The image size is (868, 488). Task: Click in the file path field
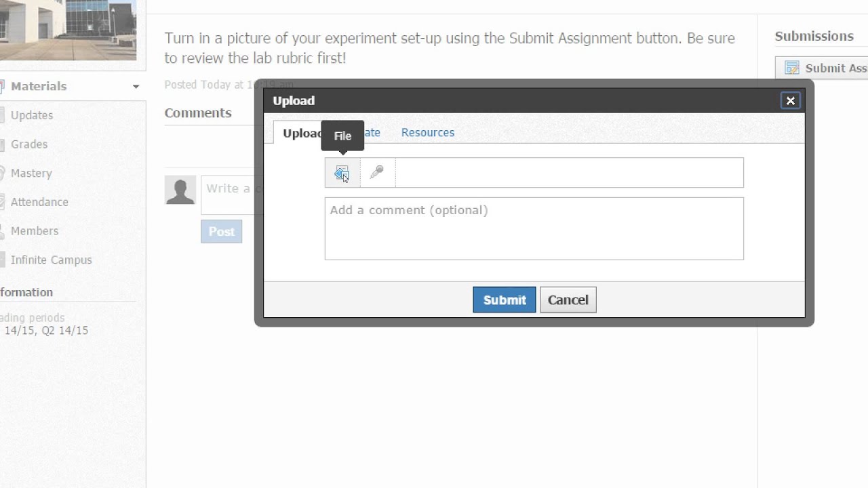click(569, 174)
